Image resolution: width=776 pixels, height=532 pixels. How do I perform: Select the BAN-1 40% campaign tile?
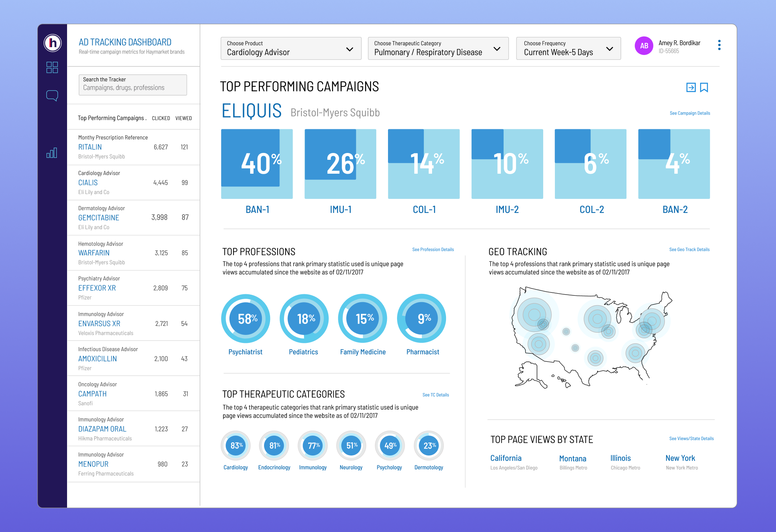pyautogui.click(x=257, y=164)
